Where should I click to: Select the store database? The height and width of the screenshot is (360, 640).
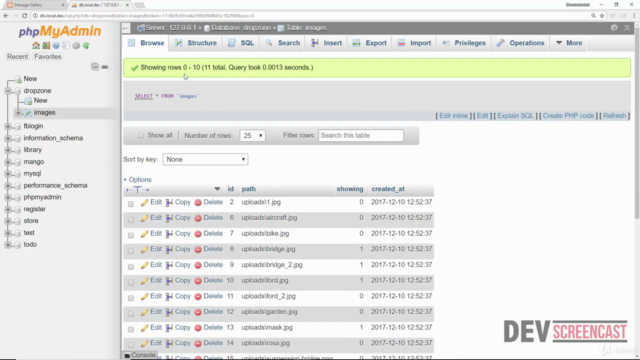(31, 221)
